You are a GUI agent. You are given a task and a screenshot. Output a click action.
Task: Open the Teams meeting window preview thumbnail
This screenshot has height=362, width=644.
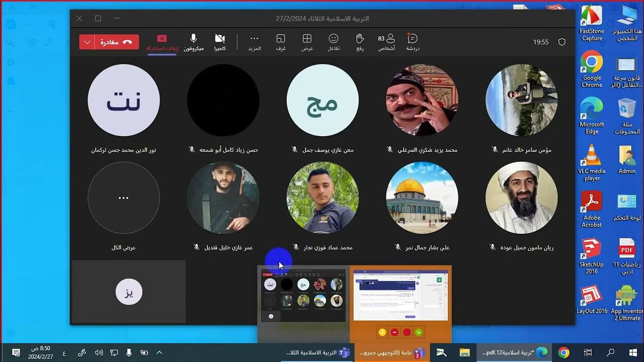(303, 295)
